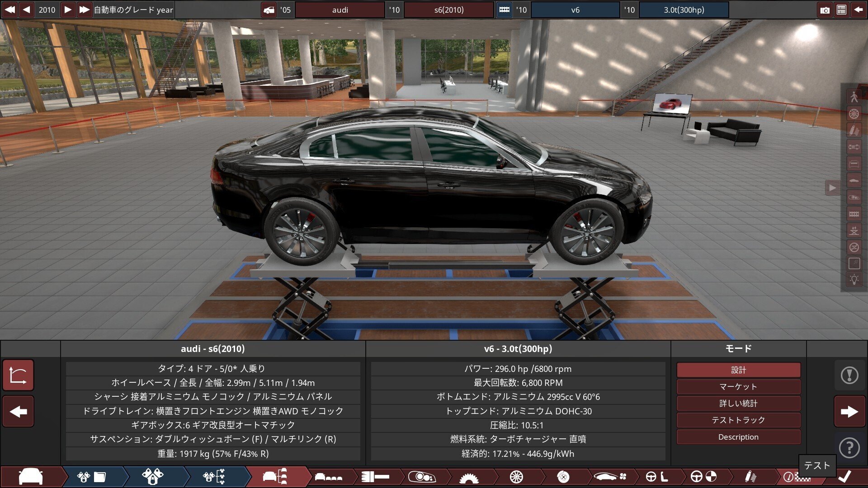The height and width of the screenshot is (488, 868).
Task: Click the 圧縮比: 10.5:1 compression row
Action: coord(518,425)
